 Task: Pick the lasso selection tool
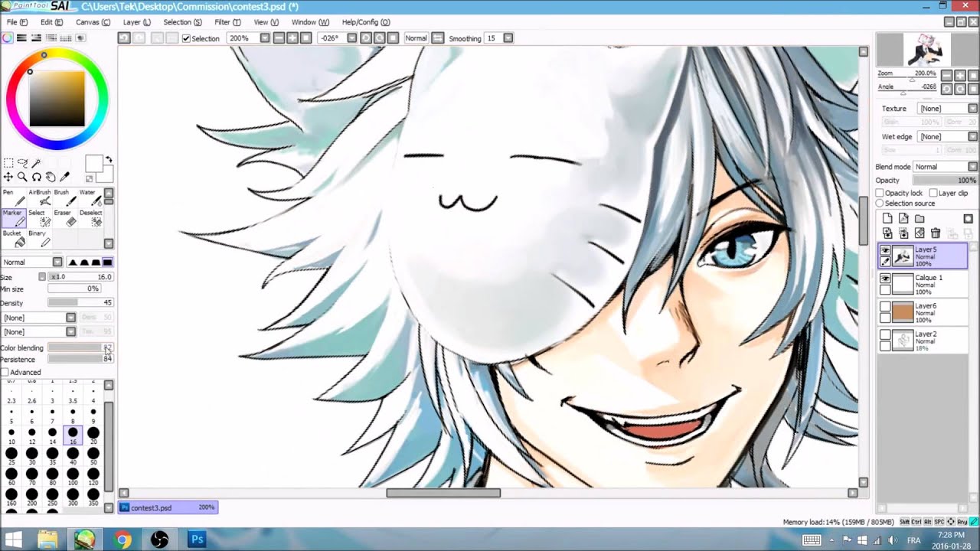[22, 162]
